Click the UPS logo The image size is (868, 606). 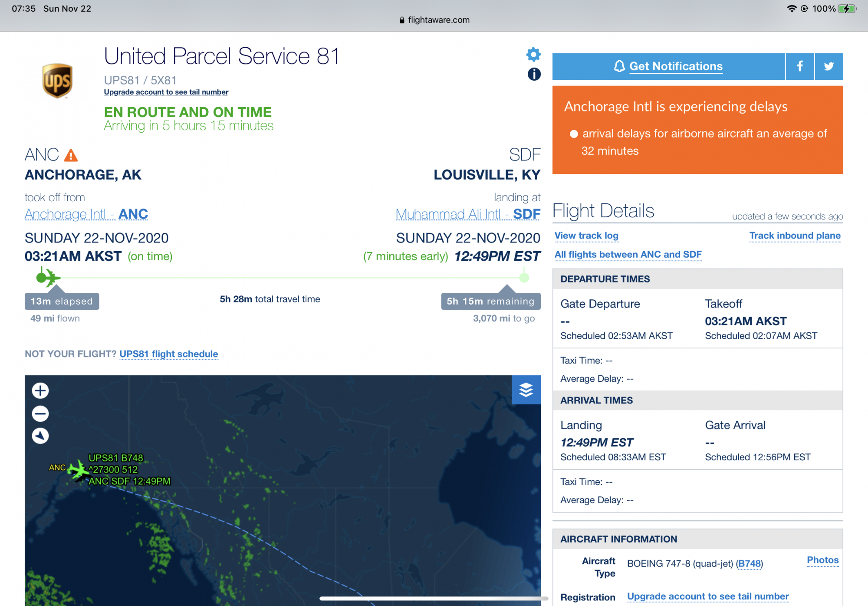point(57,81)
